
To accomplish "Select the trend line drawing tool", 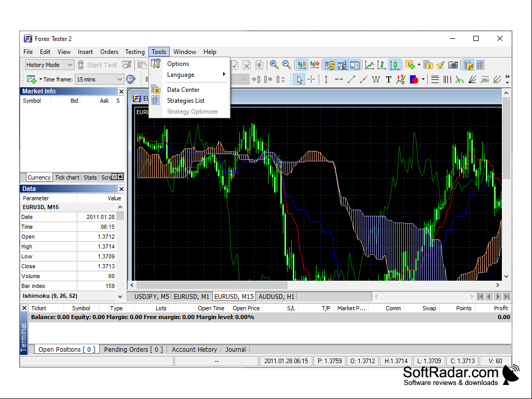I will (x=351, y=80).
